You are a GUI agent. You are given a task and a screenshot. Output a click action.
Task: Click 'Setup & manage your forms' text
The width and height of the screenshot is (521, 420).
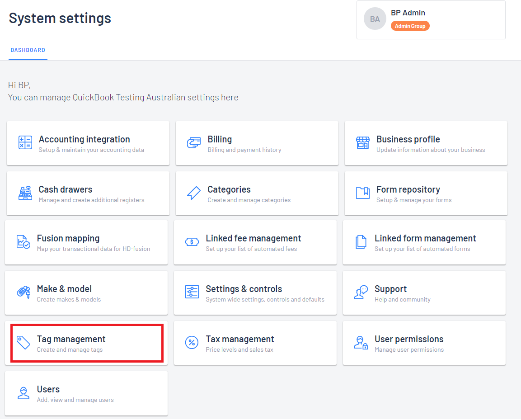point(414,200)
